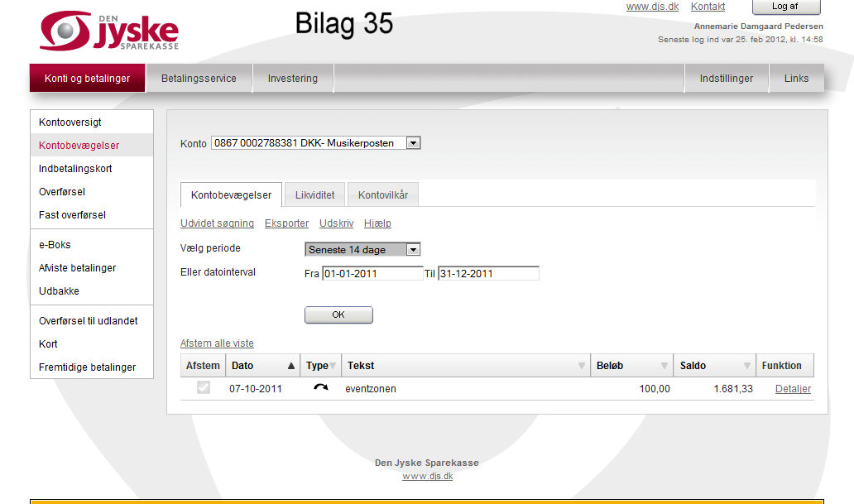Screen dimensions: 854x504
Task: Click the 07-10-2011 date cell
Action: [256, 388]
